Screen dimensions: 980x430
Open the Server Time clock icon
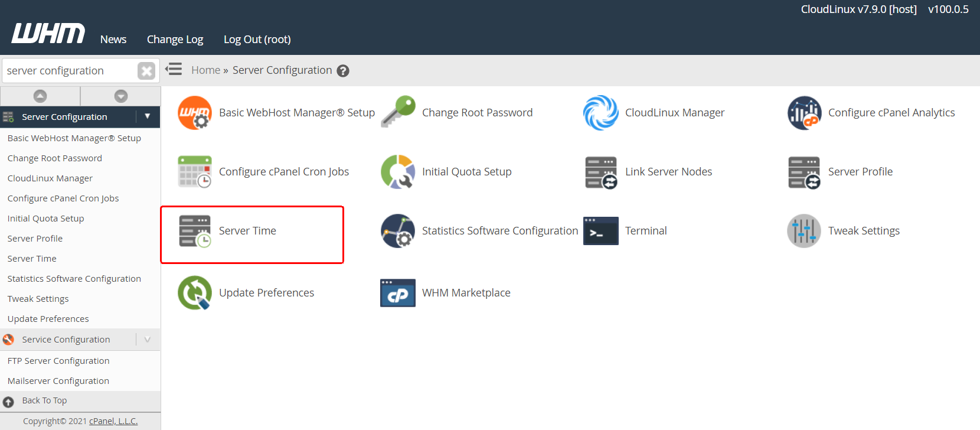195,231
